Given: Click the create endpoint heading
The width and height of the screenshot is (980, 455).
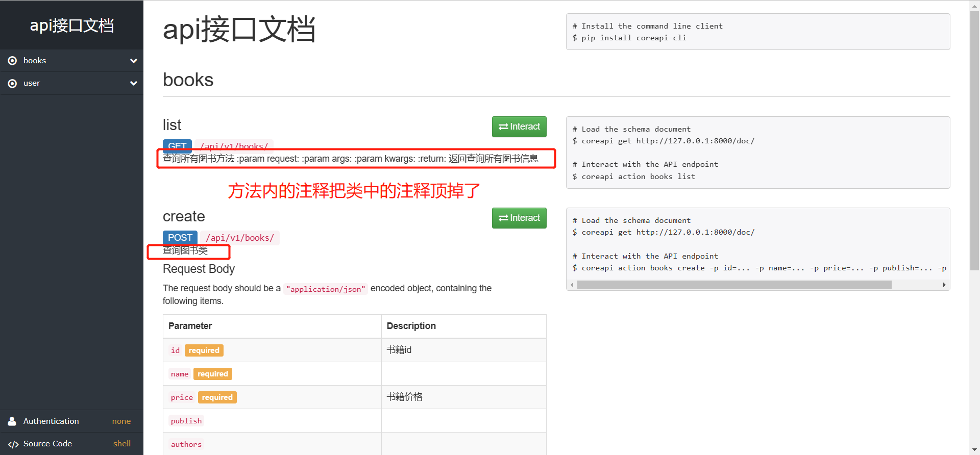Looking at the screenshot, I should pos(184,216).
